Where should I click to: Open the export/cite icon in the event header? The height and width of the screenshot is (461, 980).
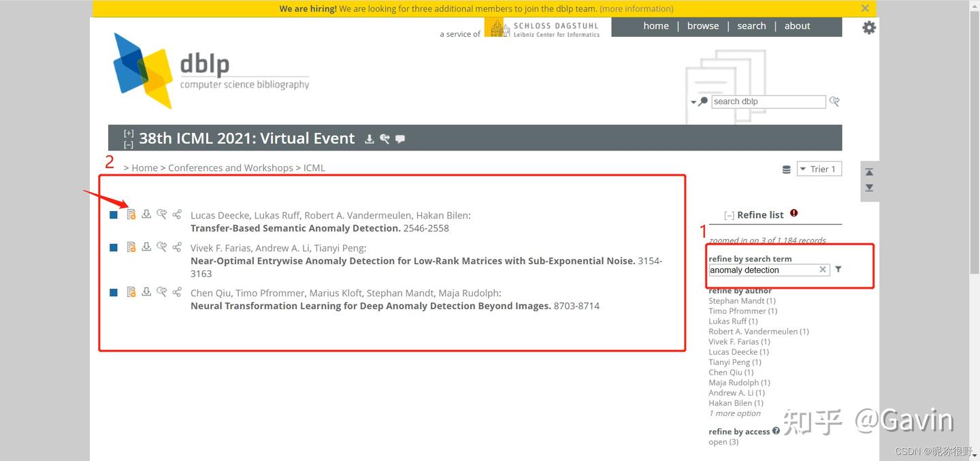(x=385, y=139)
